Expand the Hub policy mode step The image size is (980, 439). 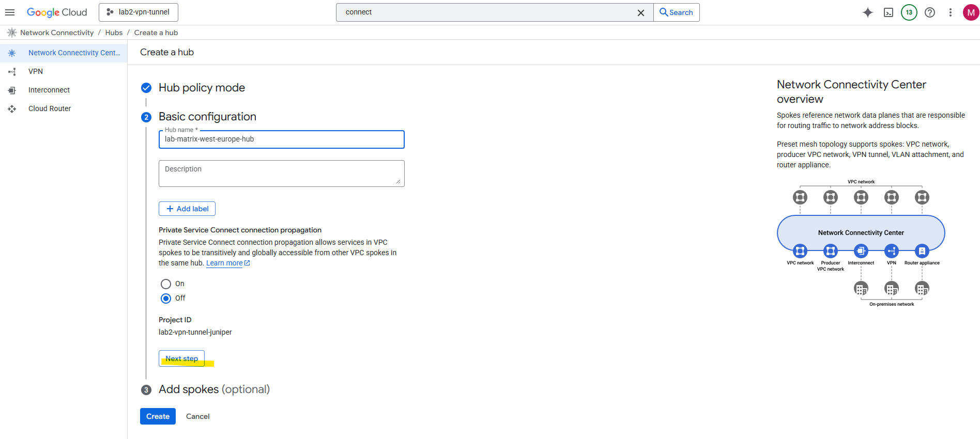pos(202,88)
